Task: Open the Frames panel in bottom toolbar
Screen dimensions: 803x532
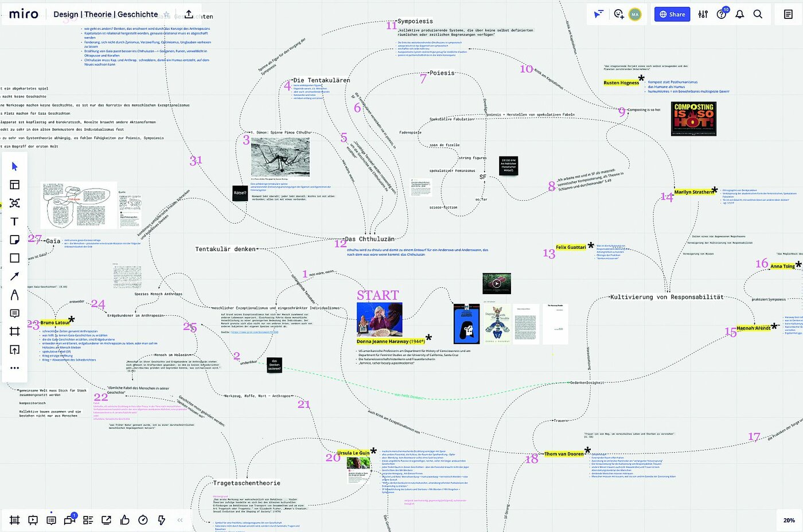Action: click(x=15, y=520)
